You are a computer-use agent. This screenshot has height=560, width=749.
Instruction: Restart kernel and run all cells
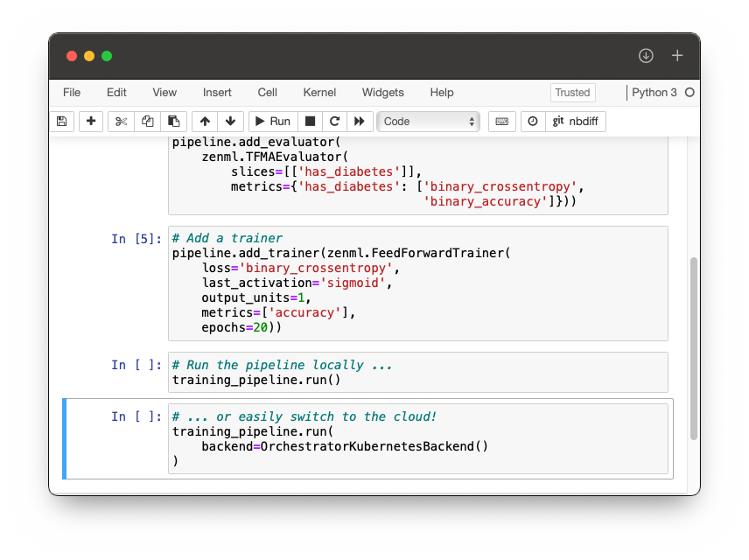pyautogui.click(x=360, y=122)
